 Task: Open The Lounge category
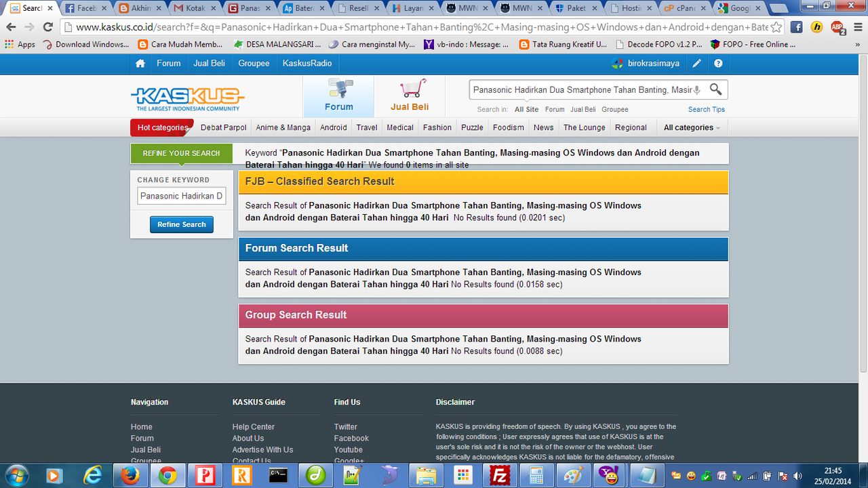(585, 127)
